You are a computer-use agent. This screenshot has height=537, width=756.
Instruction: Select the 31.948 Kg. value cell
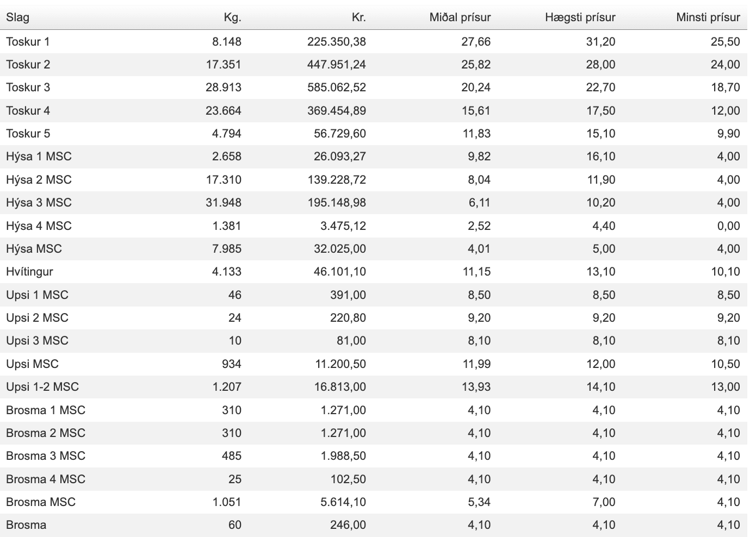tap(223, 203)
